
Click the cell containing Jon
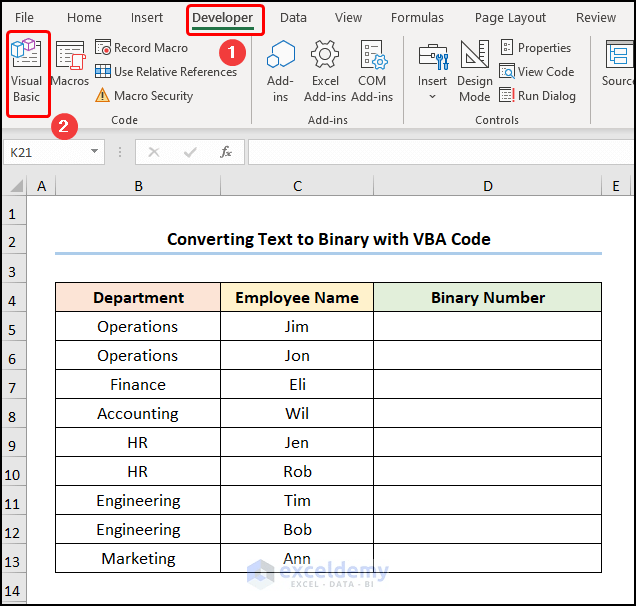click(x=297, y=355)
